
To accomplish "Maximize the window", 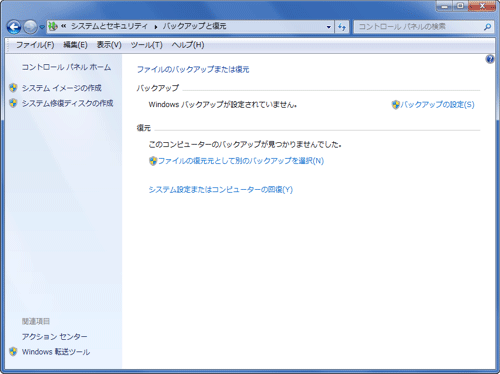I will 460,6.
